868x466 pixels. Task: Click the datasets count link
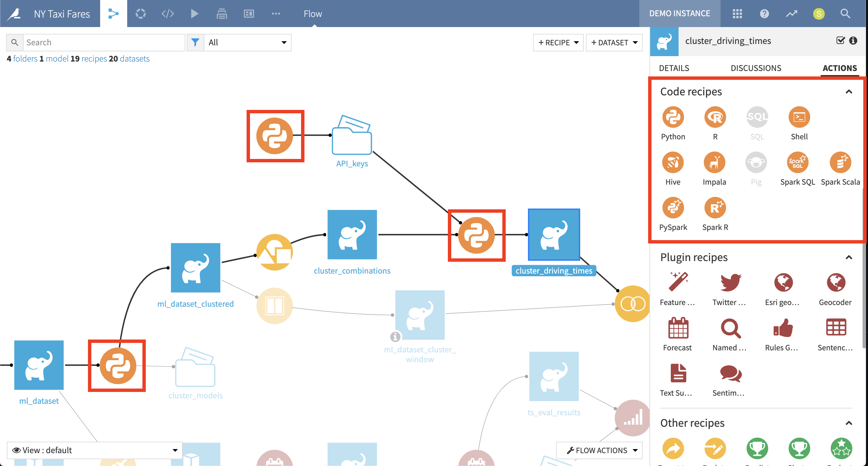(x=135, y=59)
